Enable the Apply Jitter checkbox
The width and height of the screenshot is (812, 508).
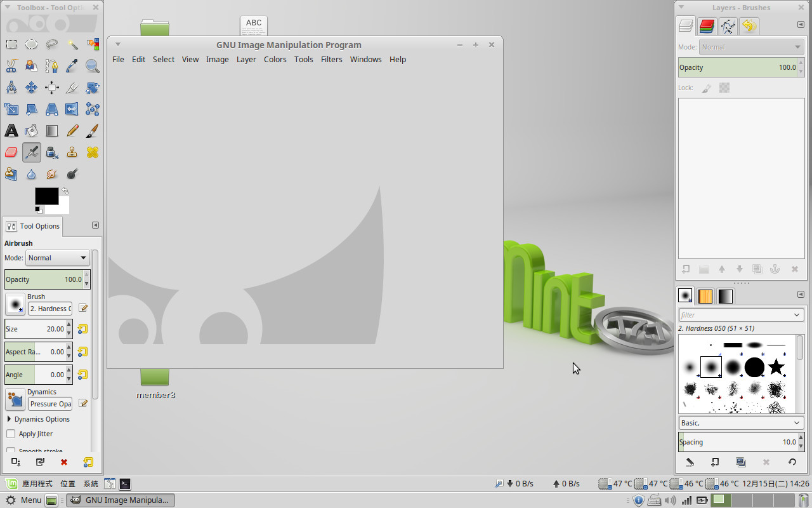pyautogui.click(x=11, y=434)
